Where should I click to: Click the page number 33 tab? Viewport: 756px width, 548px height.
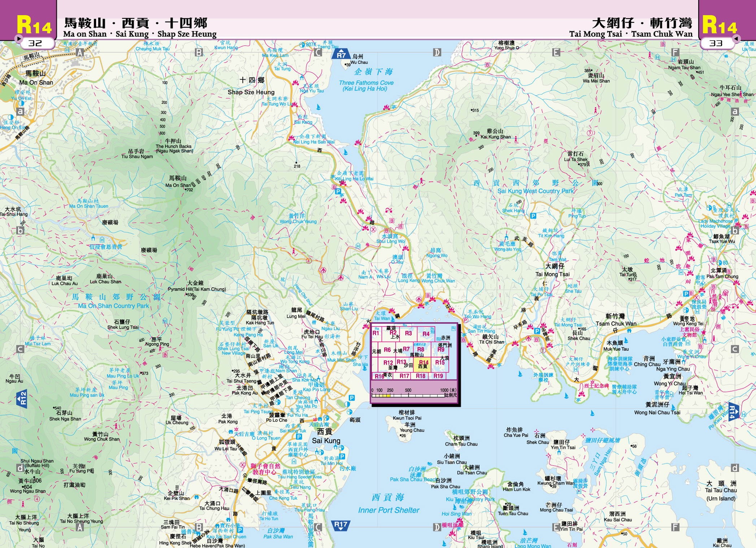click(x=716, y=43)
